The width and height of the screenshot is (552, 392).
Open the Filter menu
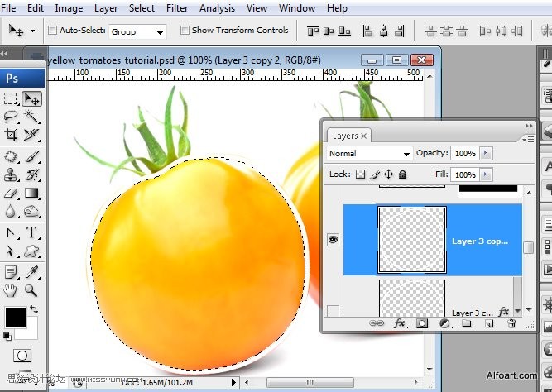[177, 8]
